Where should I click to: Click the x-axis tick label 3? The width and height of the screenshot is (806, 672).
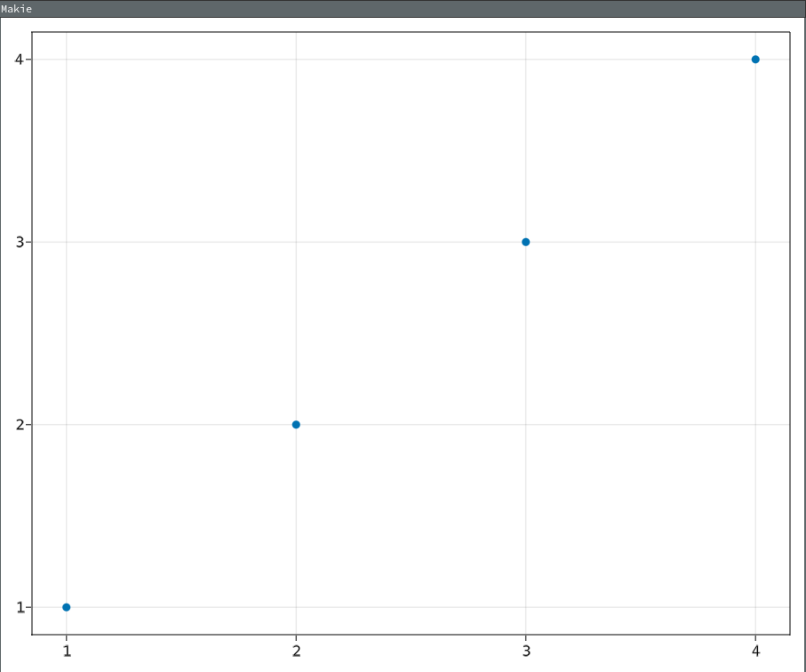(x=526, y=651)
